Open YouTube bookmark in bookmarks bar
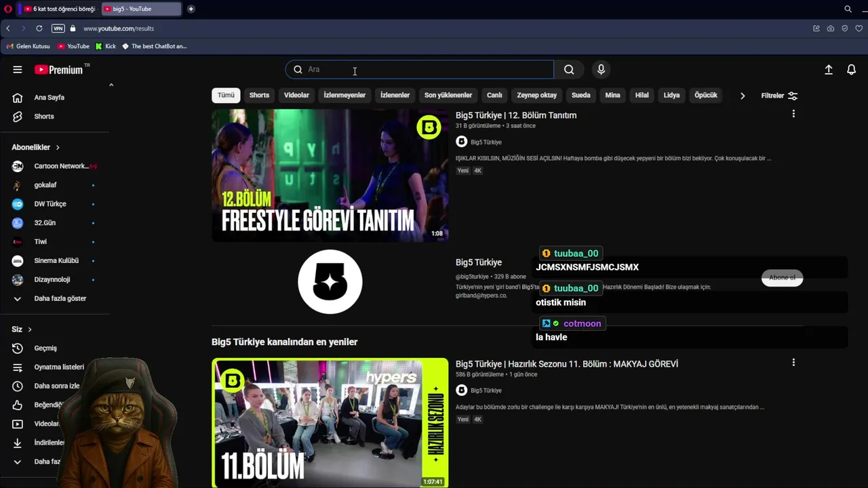Image resolution: width=868 pixels, height=488 pixels. (x=73, y=46)
